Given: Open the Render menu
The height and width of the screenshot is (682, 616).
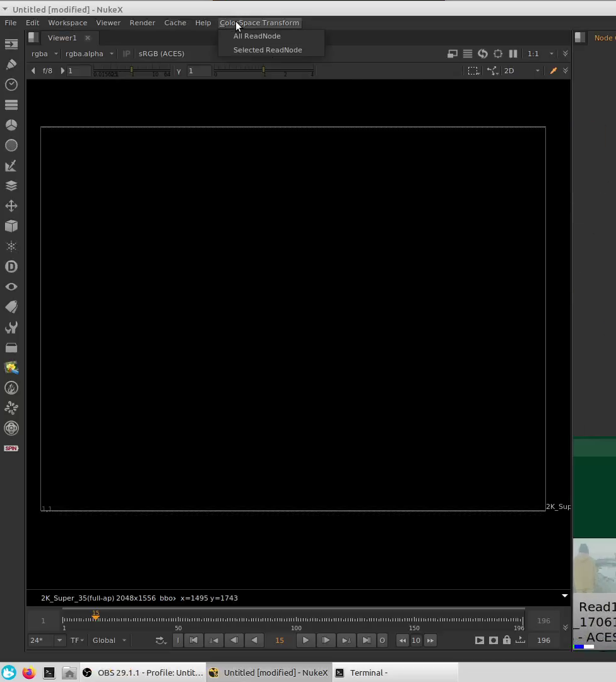Looking at the screenshot, I should [x=142, y=23].
